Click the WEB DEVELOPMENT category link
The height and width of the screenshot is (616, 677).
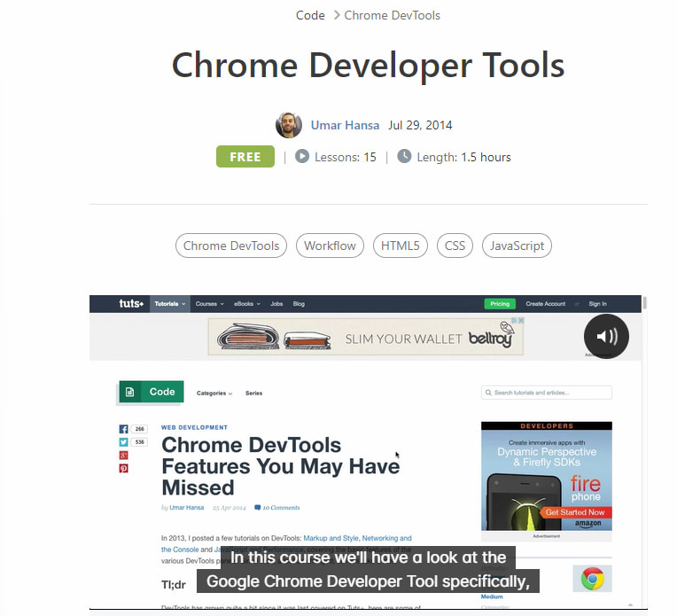point(194,427)
